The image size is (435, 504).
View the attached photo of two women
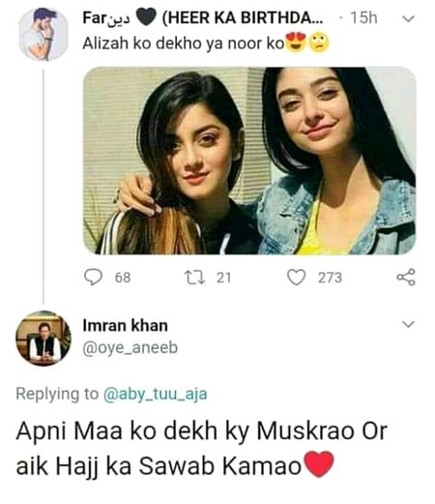point(249,161)
